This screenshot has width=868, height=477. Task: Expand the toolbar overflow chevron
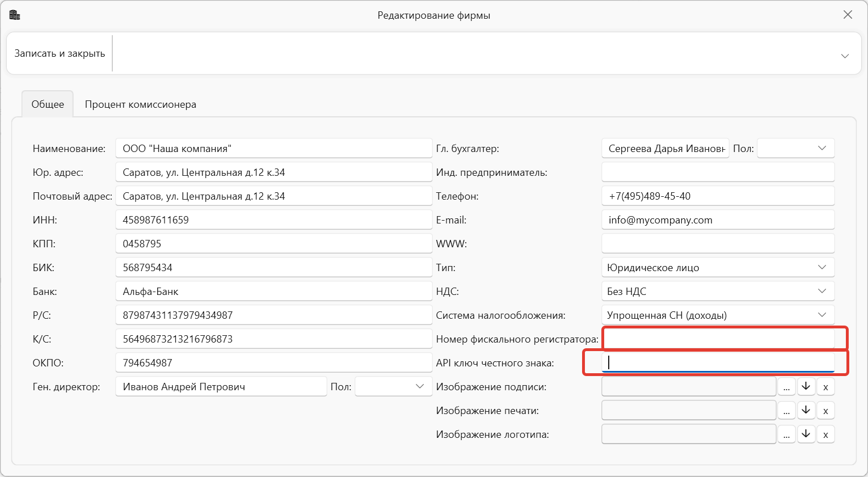(845, 56)
